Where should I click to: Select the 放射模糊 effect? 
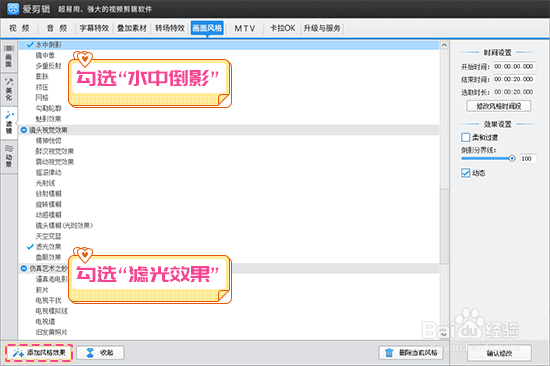tap(48, 194)
